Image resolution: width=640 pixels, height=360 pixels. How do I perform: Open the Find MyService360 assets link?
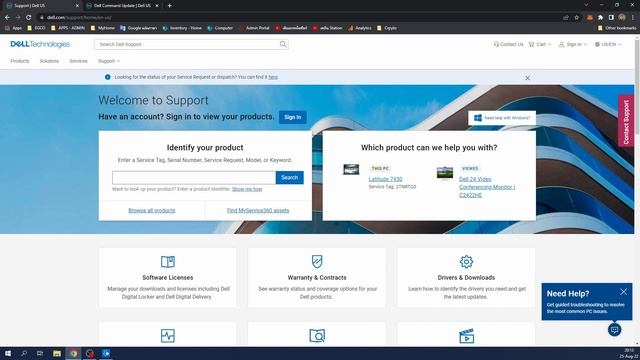point(258,211)
